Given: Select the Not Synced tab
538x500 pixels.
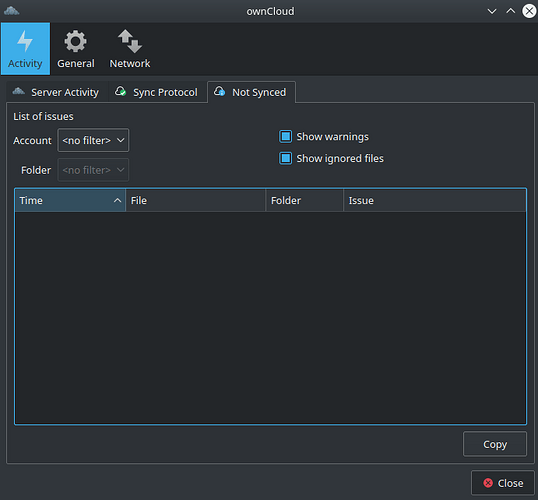Looking at the screenshot, I should click(x=251, y=92).
